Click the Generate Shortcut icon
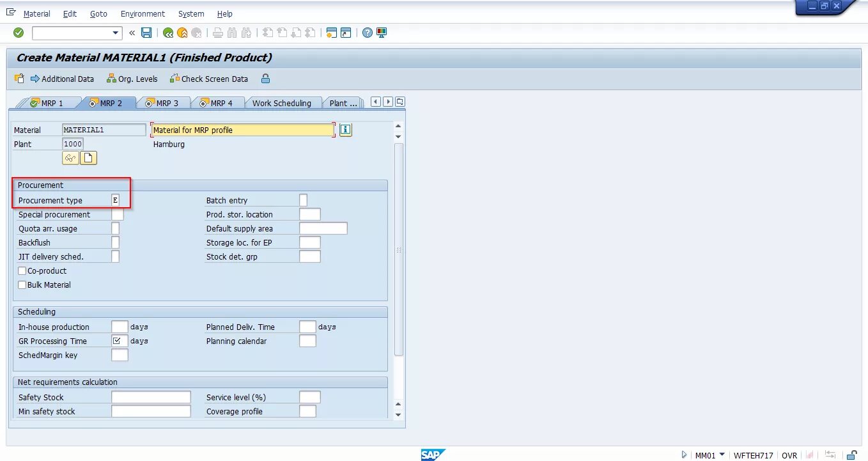The height and width of the screenshot is (461, 868). (x=346, y=33)
